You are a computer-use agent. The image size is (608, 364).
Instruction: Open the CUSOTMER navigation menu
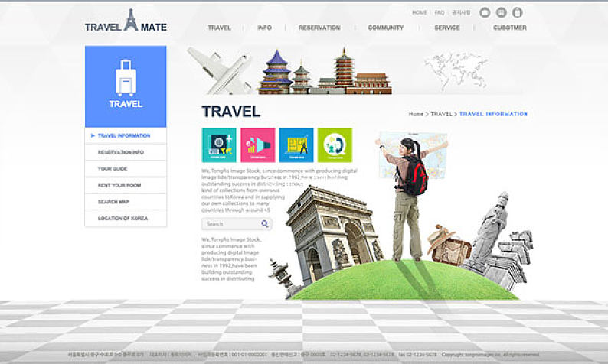(x=510, y=28)
